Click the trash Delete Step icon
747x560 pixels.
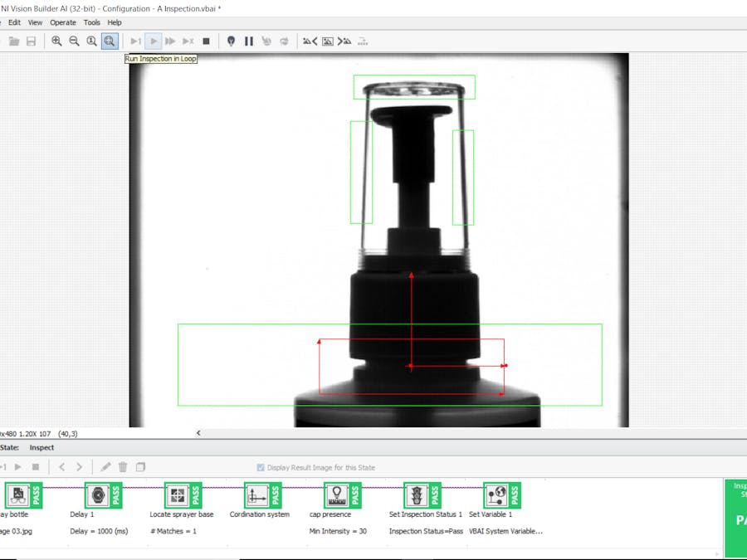tap(123, 467)
